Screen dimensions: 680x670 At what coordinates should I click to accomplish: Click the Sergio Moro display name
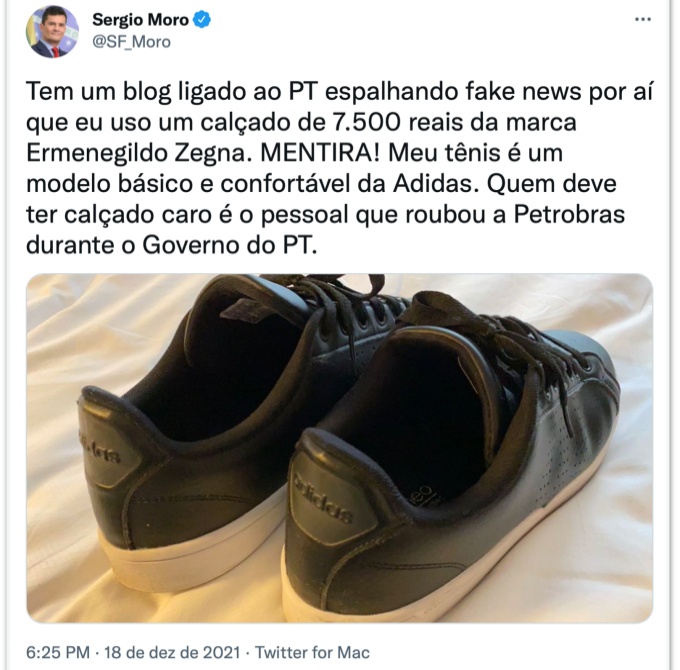141,20
